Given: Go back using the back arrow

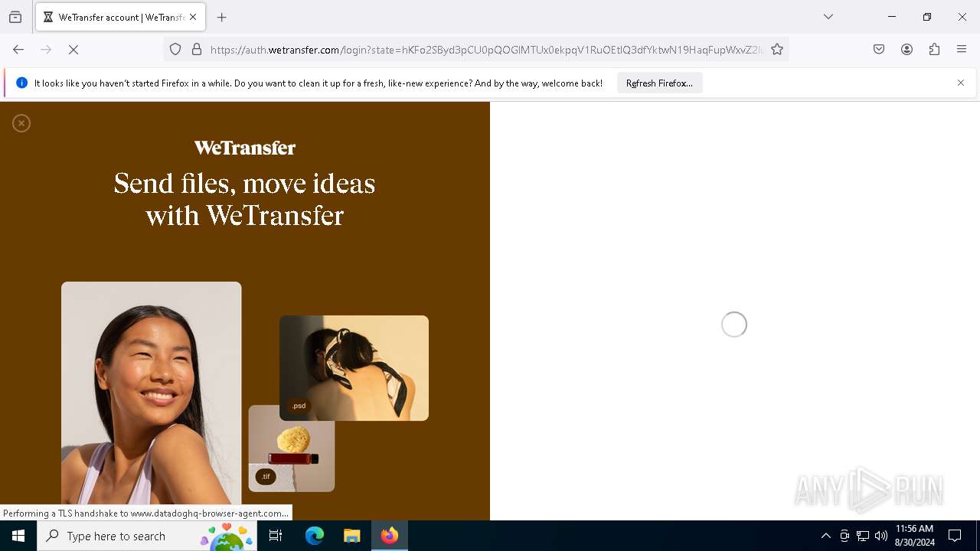Looking at the screenshot, I should coord(18,50).
